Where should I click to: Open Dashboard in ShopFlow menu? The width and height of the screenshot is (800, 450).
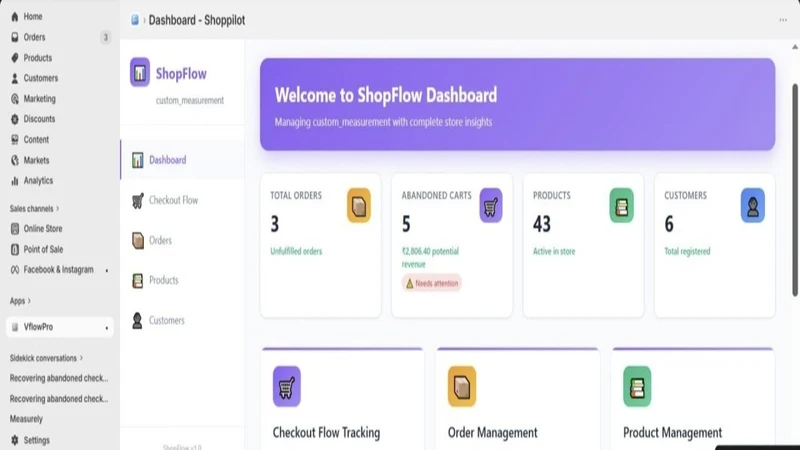coord(183,160)
